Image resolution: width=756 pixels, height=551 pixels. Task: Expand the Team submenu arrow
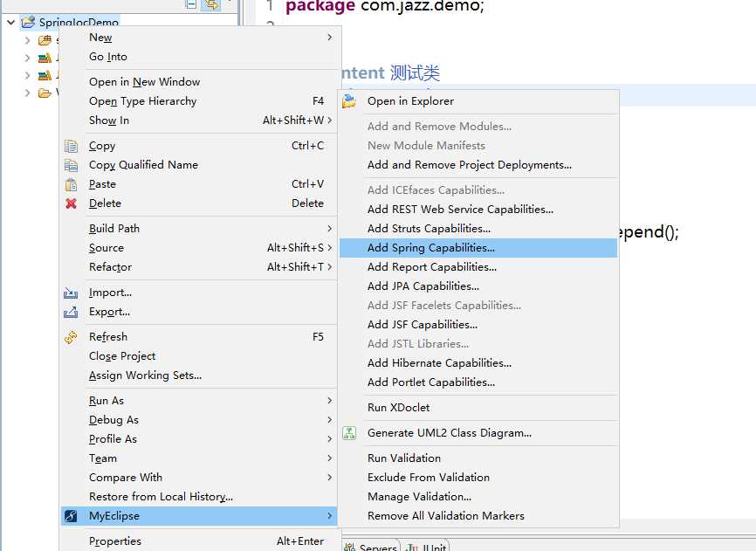(x=329, y=458)
